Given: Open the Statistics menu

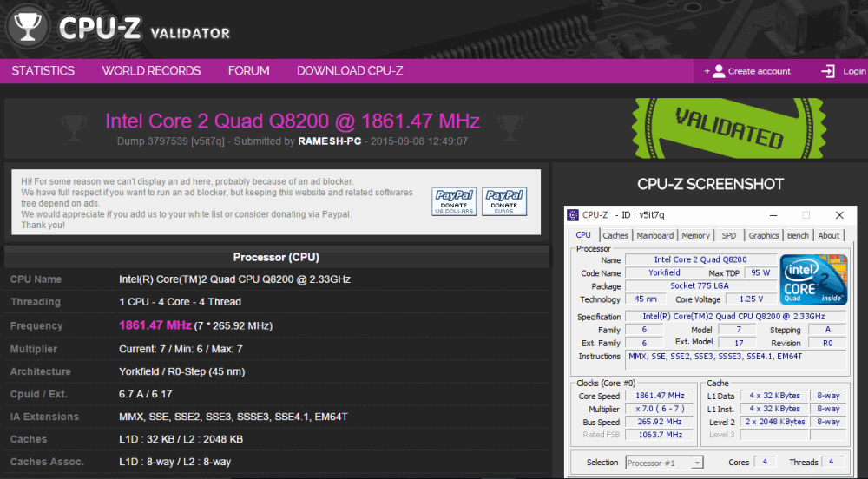Looking at the screenshot, I should pos(43,71).
